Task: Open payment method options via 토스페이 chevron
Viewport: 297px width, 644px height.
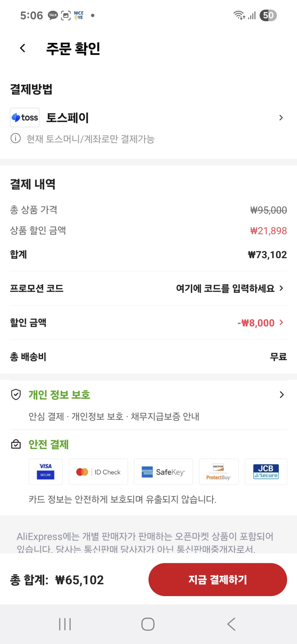Action: (281, 118)
